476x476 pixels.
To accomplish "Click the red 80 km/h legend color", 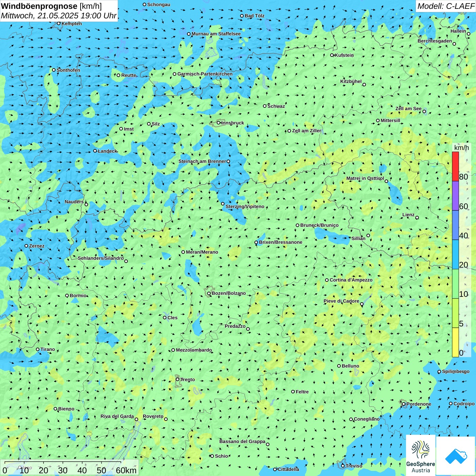I will point(455,166).
